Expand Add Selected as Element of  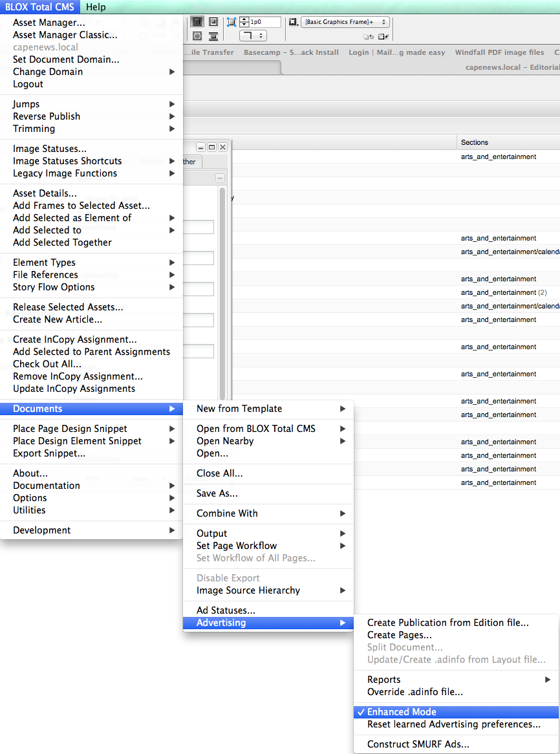point(91,218)
